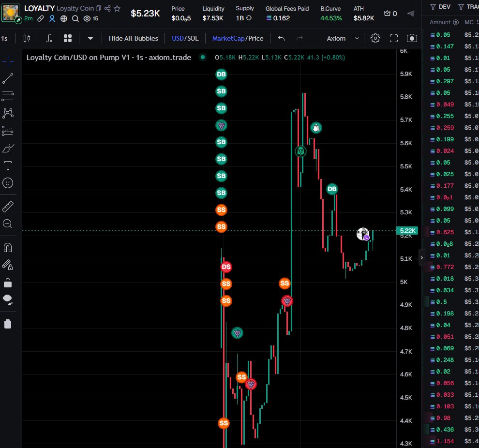Click the Liquidity $7.53K value
This screenshot has height=448, width=479.
(213, 18)
